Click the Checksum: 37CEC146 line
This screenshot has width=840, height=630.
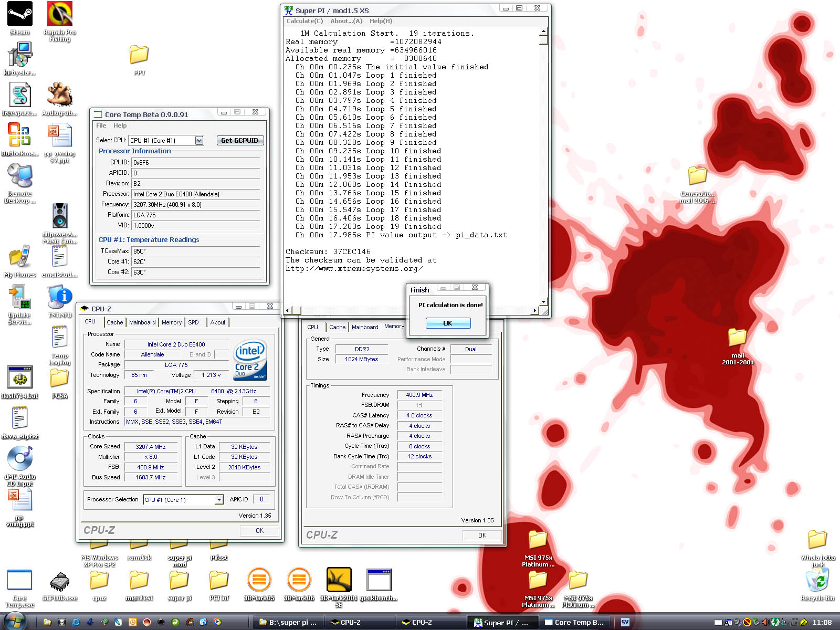click(x=328, y=251)
